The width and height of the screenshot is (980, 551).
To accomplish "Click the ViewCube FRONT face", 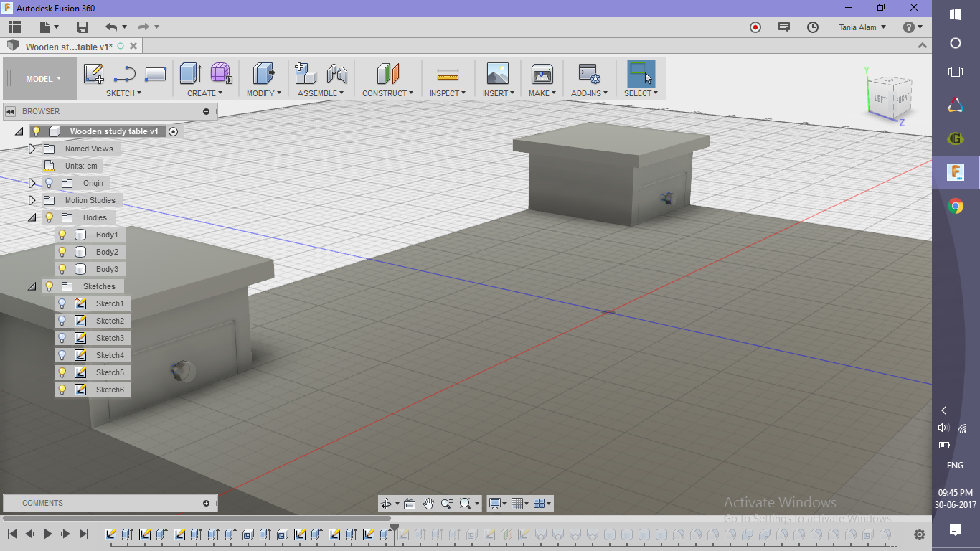I will 903,100.
